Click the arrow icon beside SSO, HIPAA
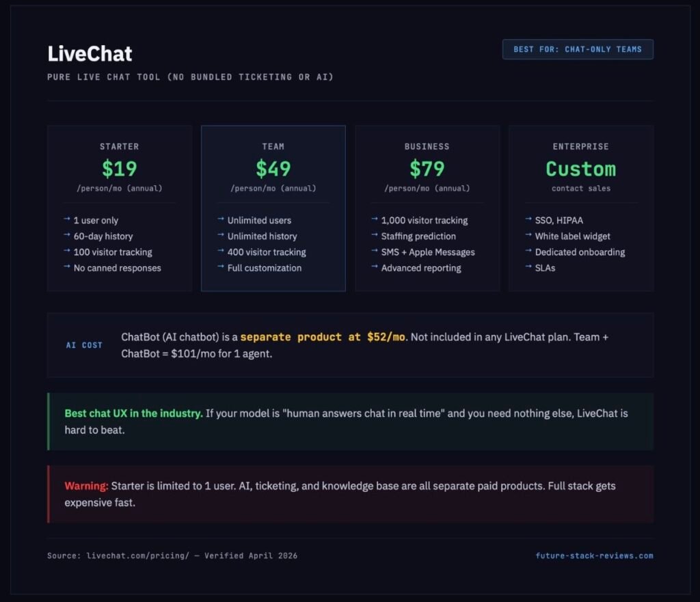 528,220
